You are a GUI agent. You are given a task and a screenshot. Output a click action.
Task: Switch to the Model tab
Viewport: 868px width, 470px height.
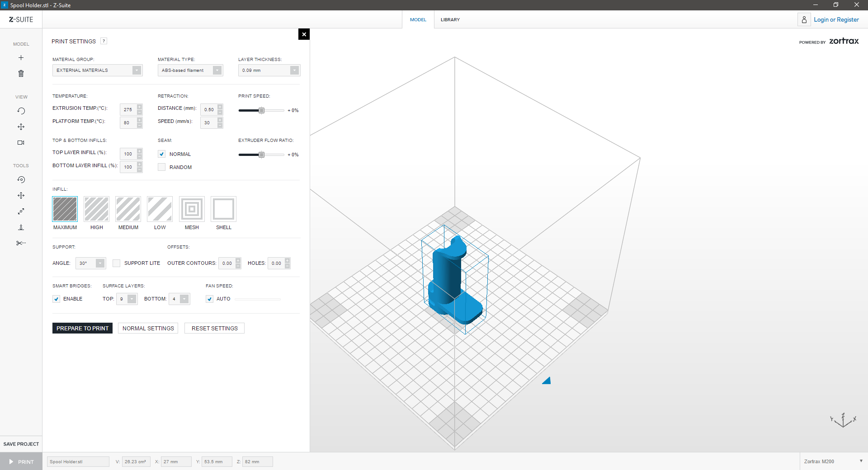[x=418, y=20]
